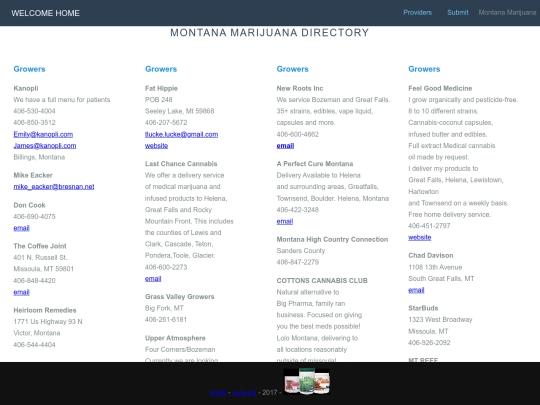Select the Montana High Country Connection name
This screenshot has height=405, width=540.
[x=332, y=239]
